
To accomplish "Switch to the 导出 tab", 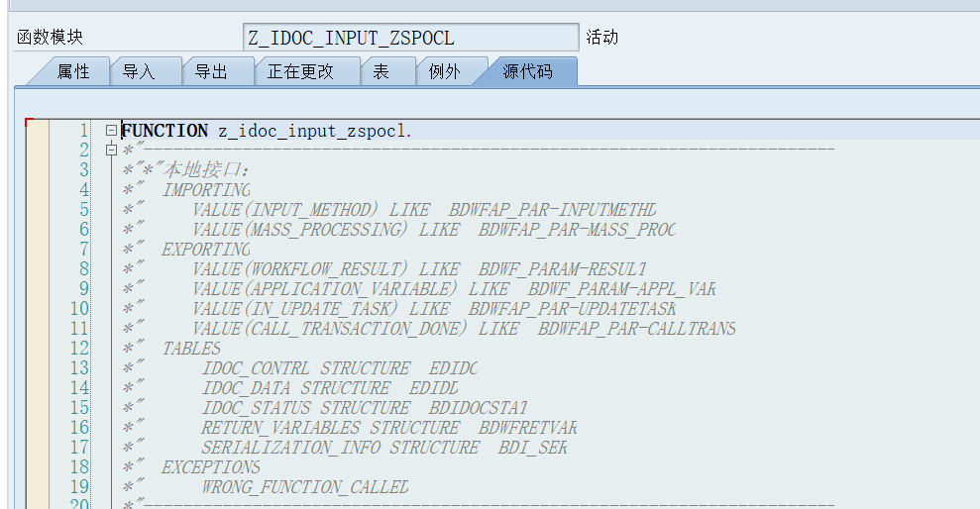I will coord(211,72).
